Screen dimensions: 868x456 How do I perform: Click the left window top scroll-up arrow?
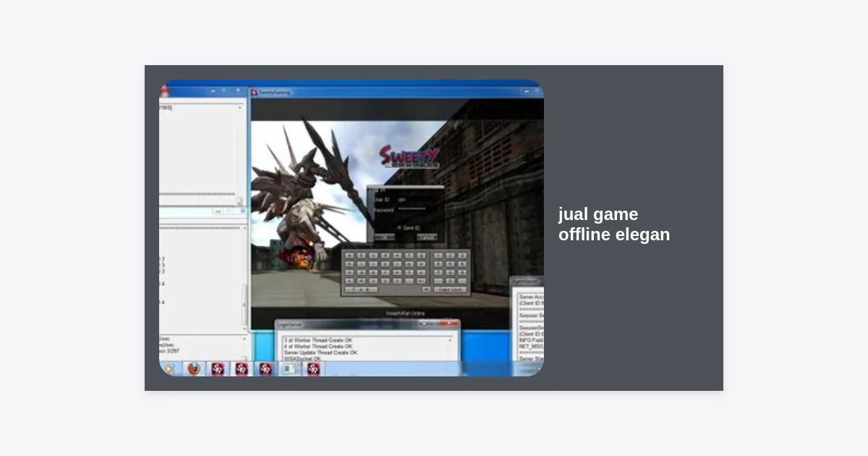[240, 107]
